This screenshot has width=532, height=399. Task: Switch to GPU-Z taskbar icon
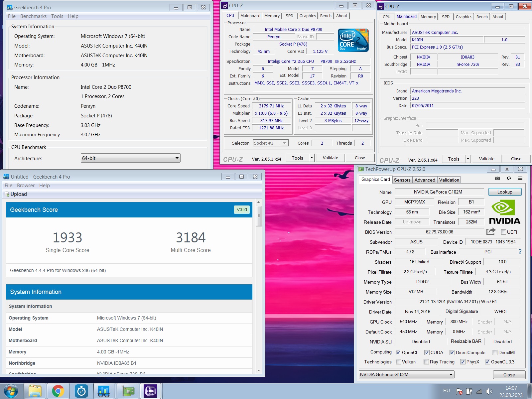128,391
